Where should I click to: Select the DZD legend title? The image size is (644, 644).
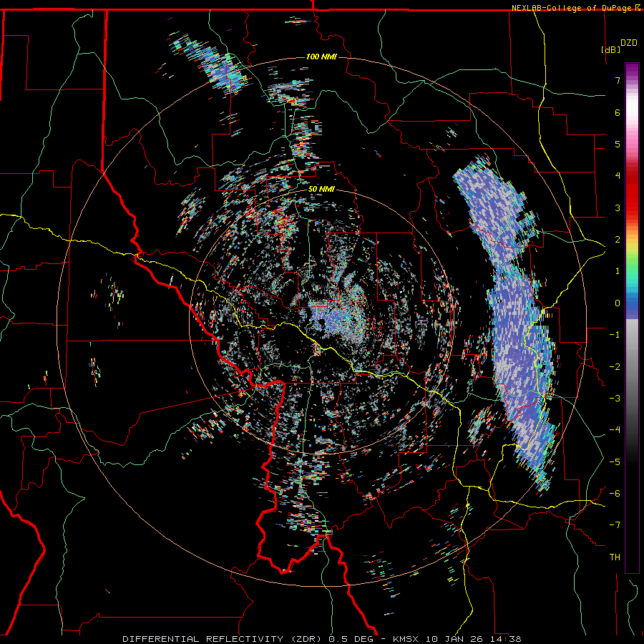(628, 43)
